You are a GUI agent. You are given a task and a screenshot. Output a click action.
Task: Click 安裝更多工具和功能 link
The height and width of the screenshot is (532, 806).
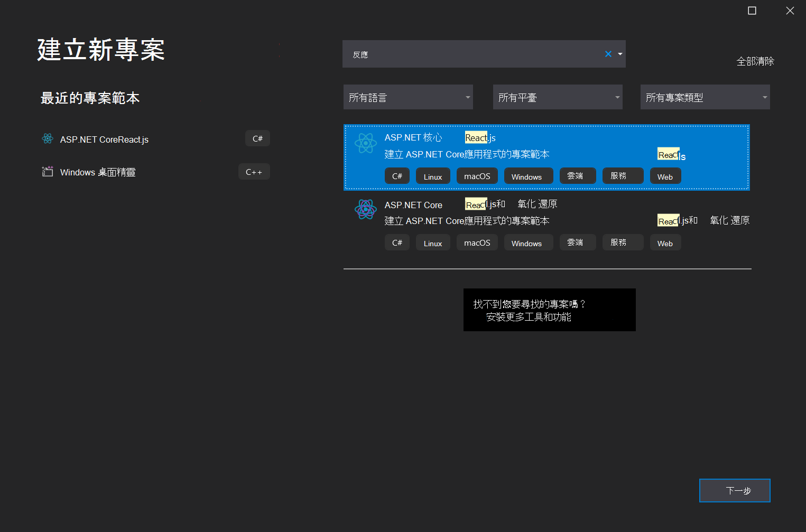529,317
